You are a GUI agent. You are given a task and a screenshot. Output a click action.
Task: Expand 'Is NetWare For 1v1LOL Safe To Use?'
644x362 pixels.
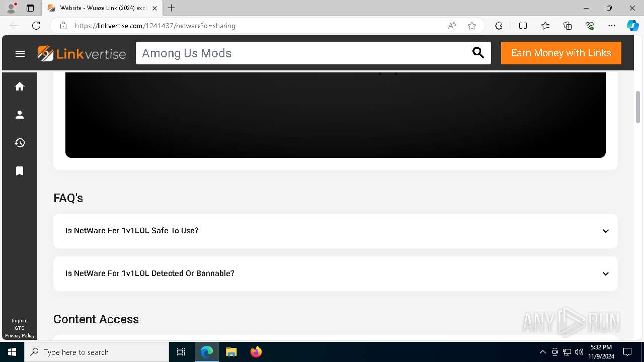pyautogui.click(x=336, y=231)
